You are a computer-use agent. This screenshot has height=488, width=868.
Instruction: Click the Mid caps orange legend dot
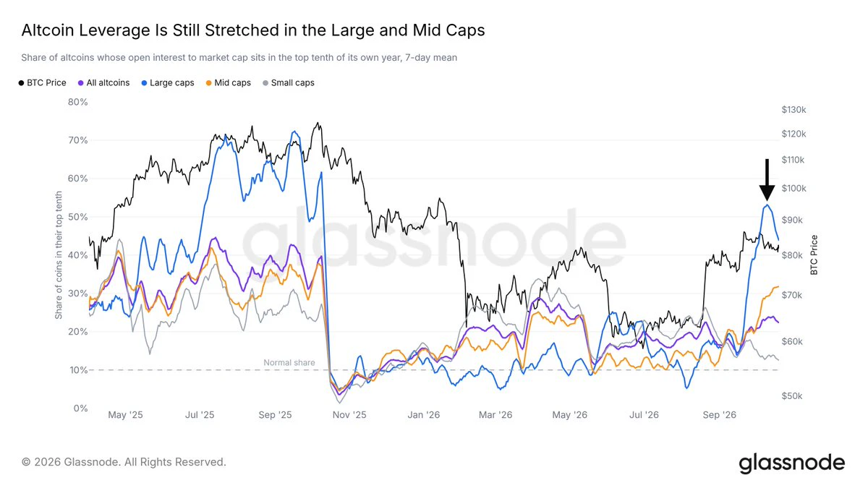(x=209, y=83)
